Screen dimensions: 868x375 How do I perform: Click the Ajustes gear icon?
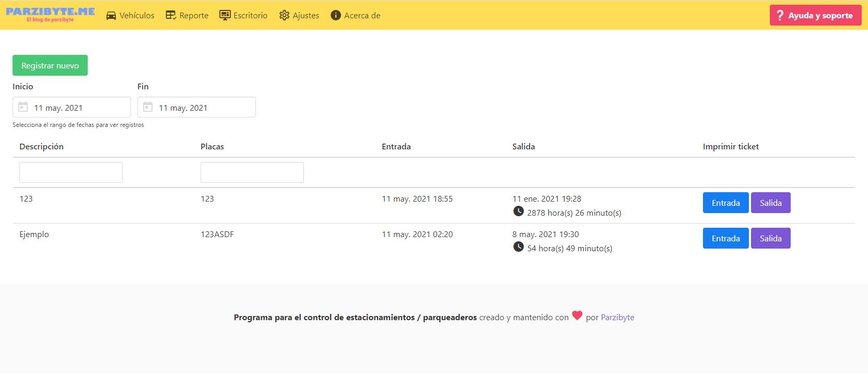[x=284, y=15]
